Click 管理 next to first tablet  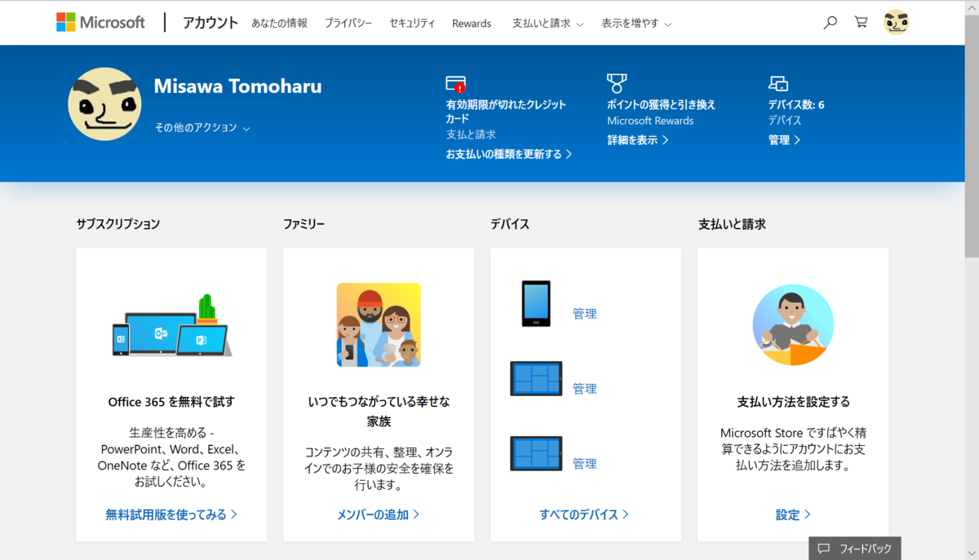(584, 389)
